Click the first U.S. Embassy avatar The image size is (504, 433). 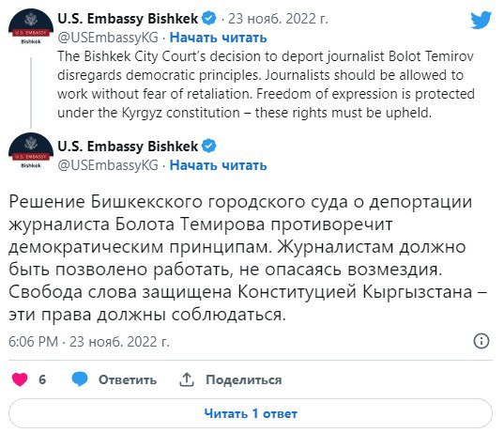click(x=31, y=27)
